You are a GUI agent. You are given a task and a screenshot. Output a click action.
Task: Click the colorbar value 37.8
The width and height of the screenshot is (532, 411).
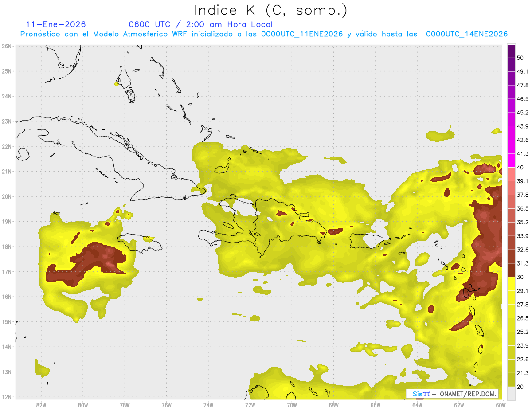pyautogui.click(x=523, y=195)
